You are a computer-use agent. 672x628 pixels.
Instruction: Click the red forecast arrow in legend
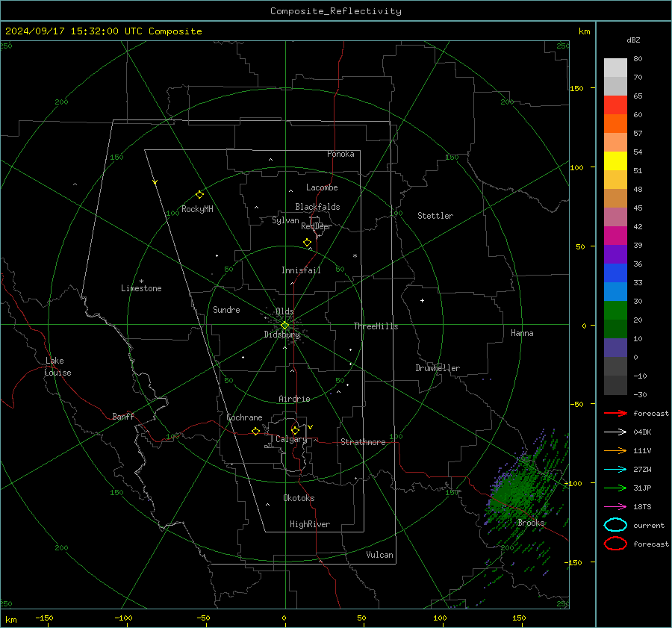click(615, 413)
